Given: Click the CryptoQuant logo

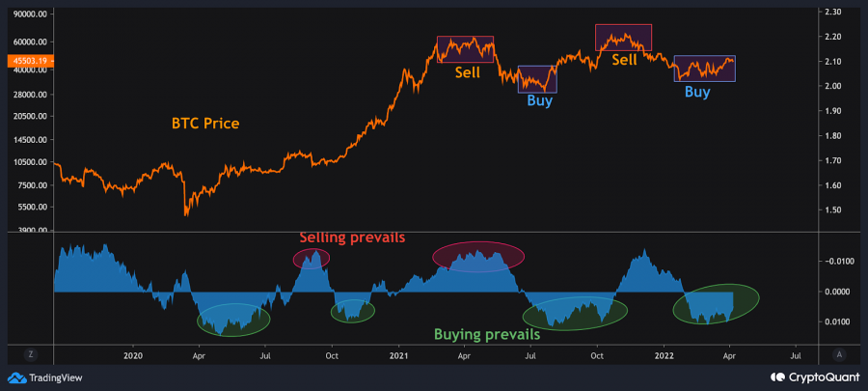Looking at the screenshot, I should (x=813, y=377).
